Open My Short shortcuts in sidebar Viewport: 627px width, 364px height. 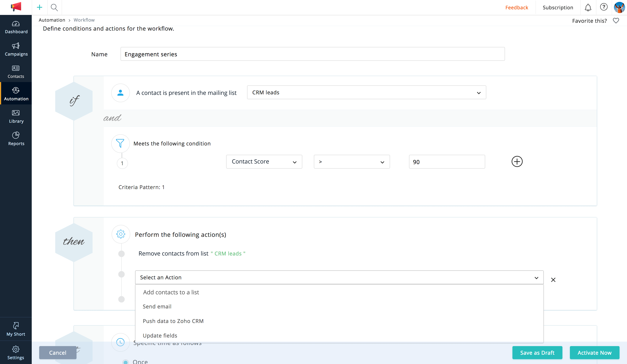16,329
